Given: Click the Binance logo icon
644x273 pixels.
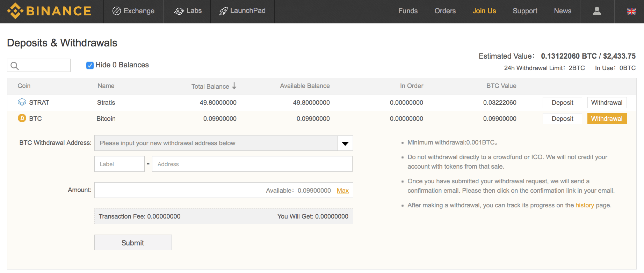Looking at the screenshot, I should coord(15,11).
